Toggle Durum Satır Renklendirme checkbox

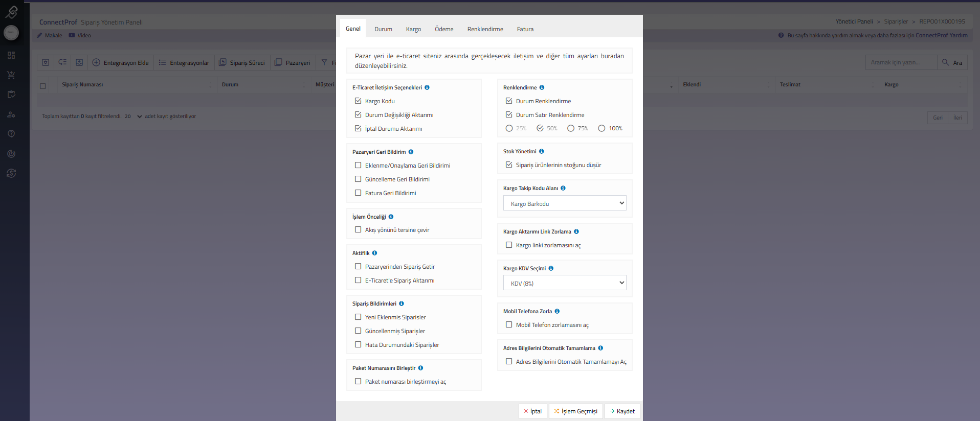point(509,114)
